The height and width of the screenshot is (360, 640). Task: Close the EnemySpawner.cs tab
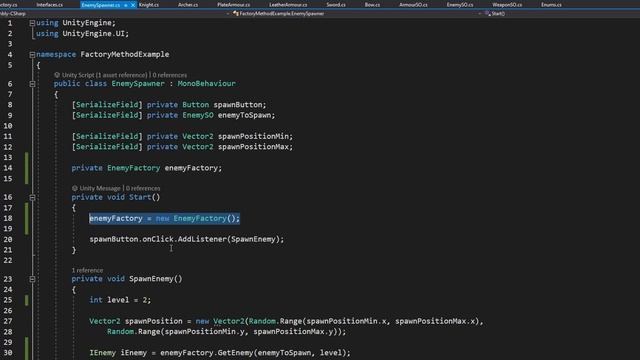point(133,5)
